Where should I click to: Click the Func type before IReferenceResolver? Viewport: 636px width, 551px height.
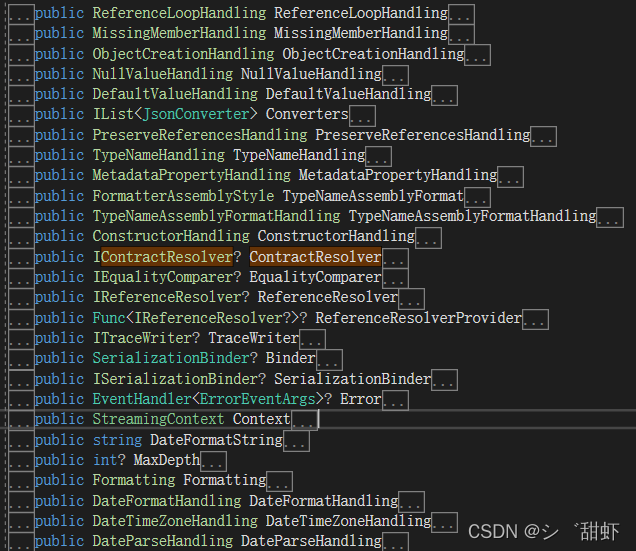coord(109,318)
